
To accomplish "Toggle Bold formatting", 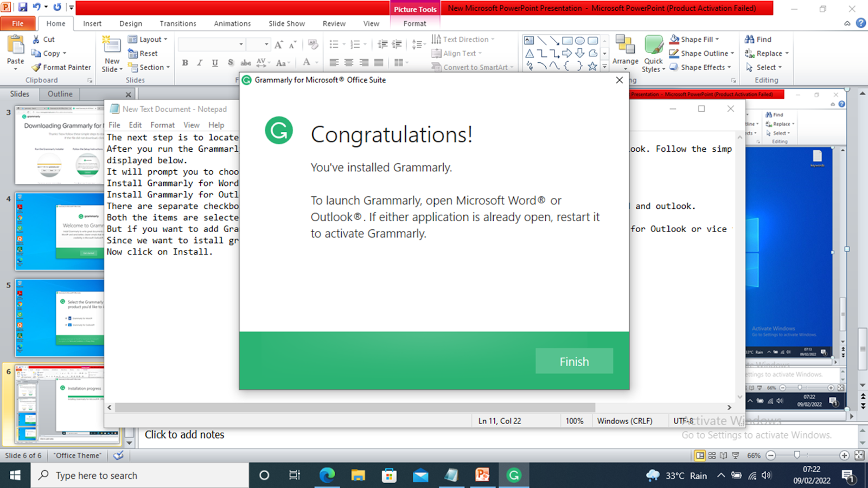I will (x=185, y=63).
